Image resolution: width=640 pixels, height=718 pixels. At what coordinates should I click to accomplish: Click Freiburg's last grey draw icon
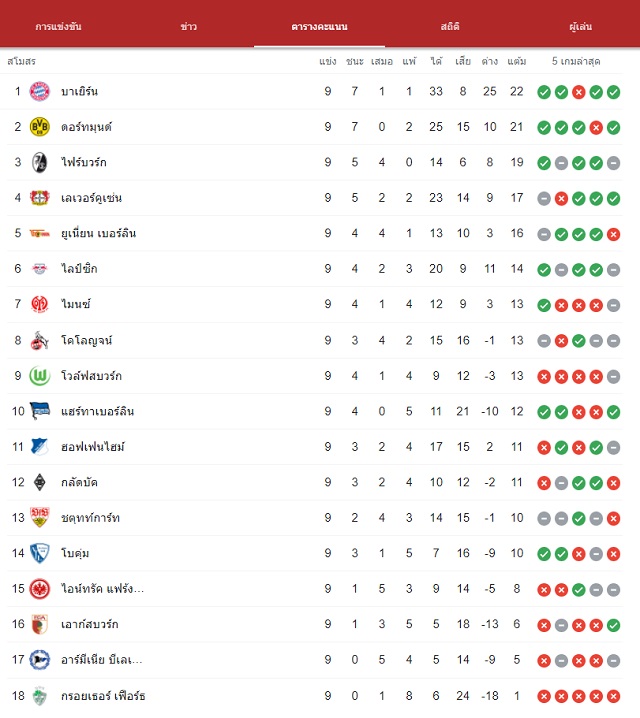613,163
